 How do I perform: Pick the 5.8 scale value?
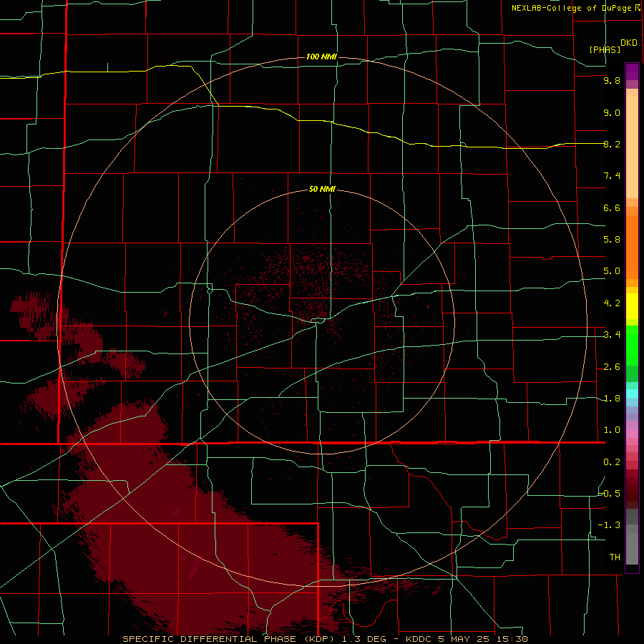coord(612,240)
